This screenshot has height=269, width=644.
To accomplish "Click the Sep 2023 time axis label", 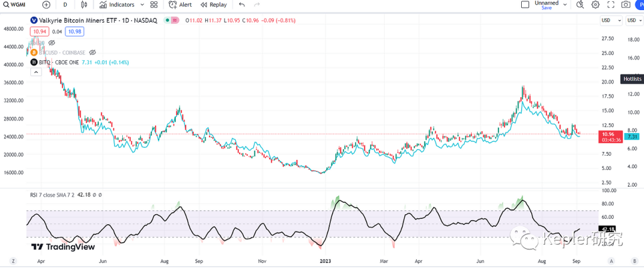I will click(x=577, y=261).
